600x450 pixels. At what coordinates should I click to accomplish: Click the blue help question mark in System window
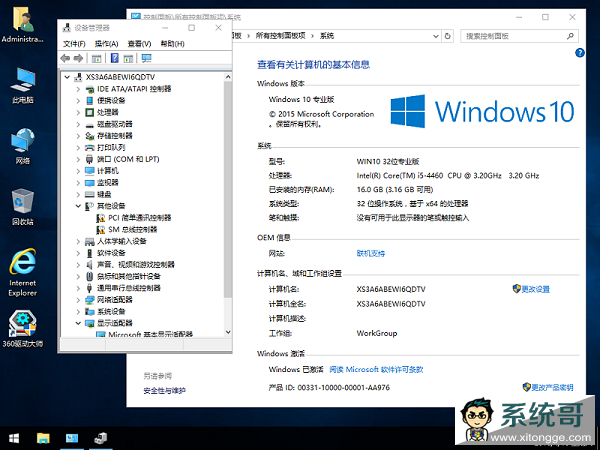(x=580, y=53)
